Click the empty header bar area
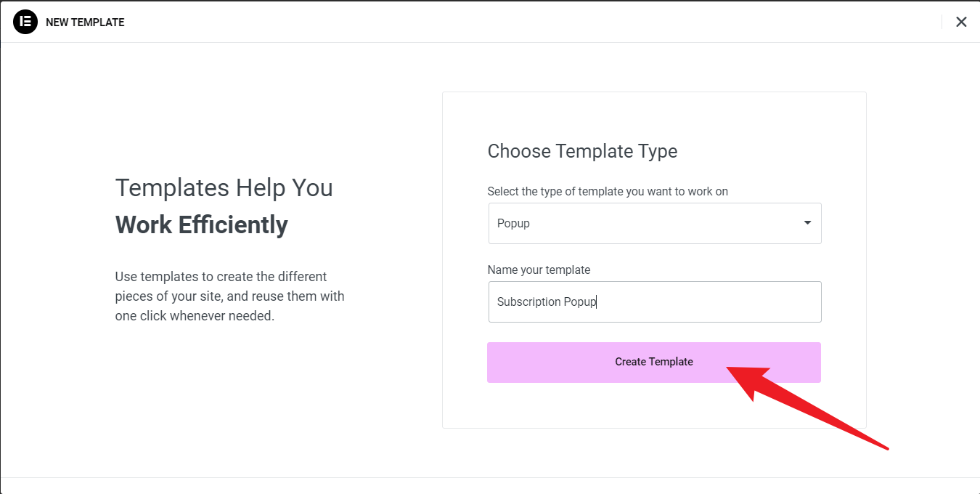This screenshot has width=980, height=494. 508,22
